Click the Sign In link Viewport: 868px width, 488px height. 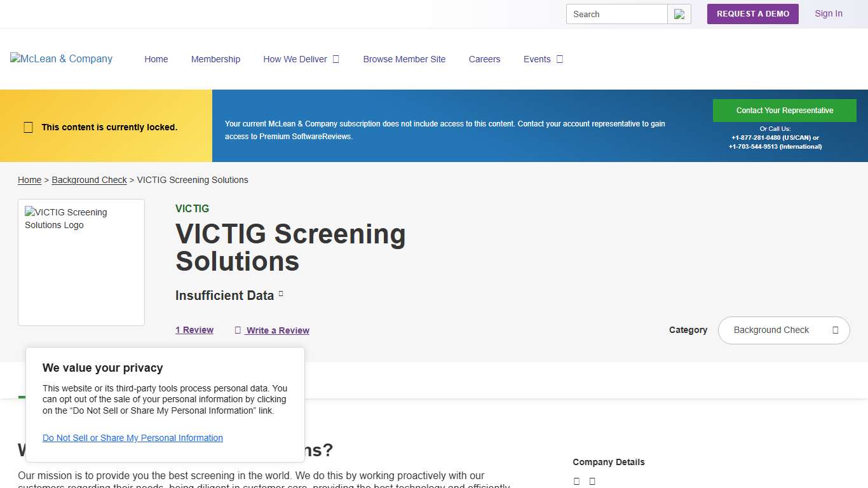[828, 13]
